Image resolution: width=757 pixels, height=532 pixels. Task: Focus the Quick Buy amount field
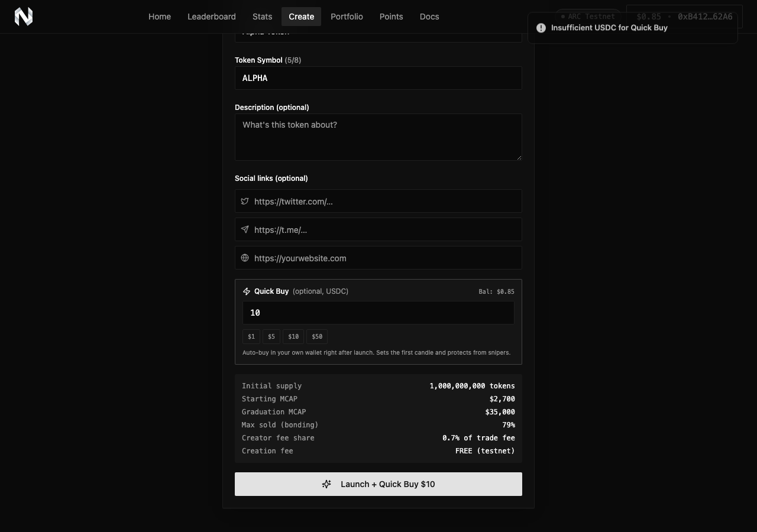[378, 313]
